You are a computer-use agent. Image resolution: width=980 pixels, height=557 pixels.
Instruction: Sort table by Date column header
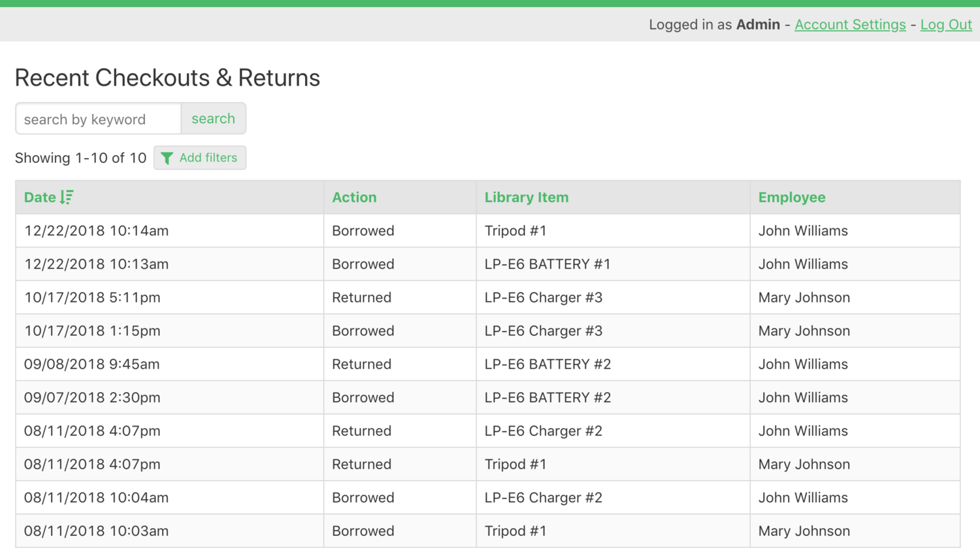(40, 197)
